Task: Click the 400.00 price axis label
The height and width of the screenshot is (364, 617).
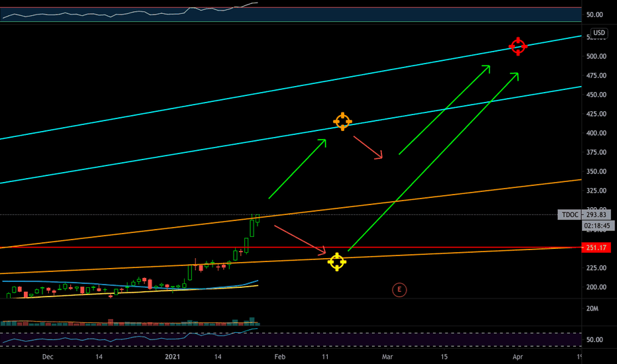Action: [596, 134]
